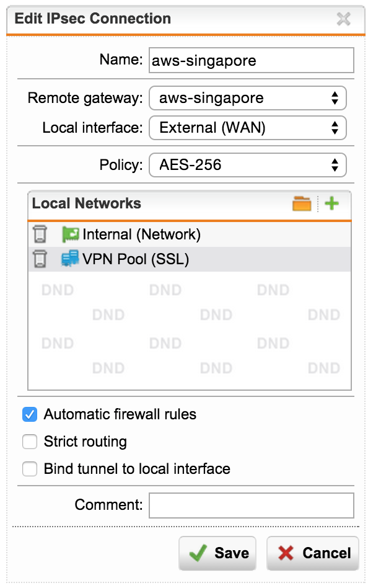Save the IPsec connection
Image resolution: width=368 pixels, height=588 pixels.
coord(217,553)
